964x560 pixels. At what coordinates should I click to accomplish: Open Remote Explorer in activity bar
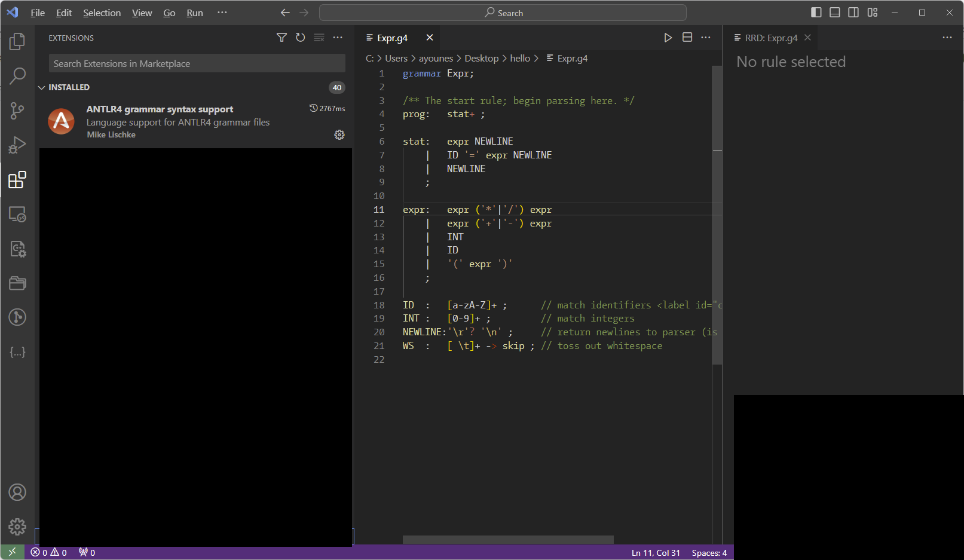click(x=17, y=214)
